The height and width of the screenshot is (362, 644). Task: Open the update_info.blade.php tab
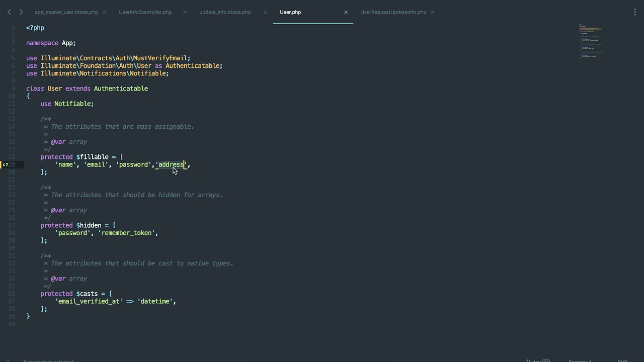tap(225, 12)
